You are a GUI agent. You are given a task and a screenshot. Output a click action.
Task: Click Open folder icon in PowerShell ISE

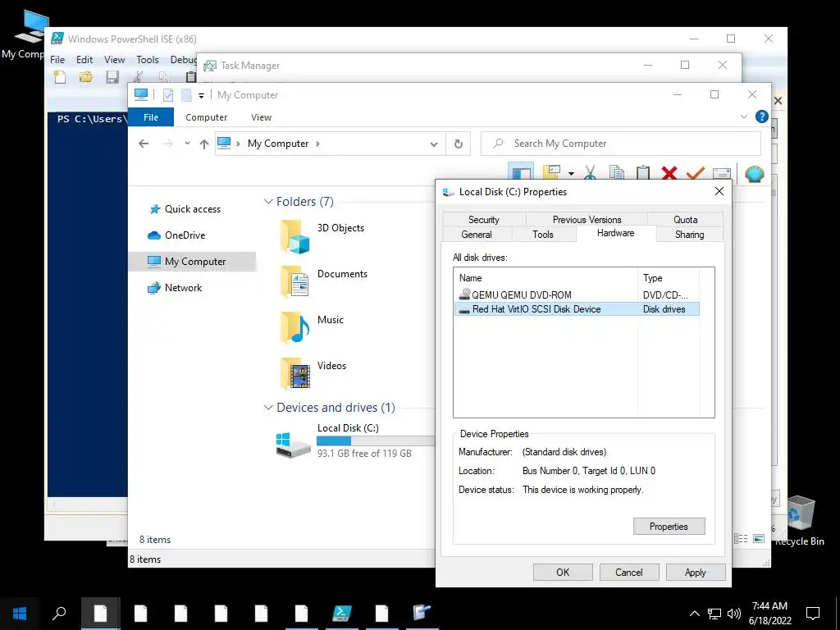click(85, 77)
